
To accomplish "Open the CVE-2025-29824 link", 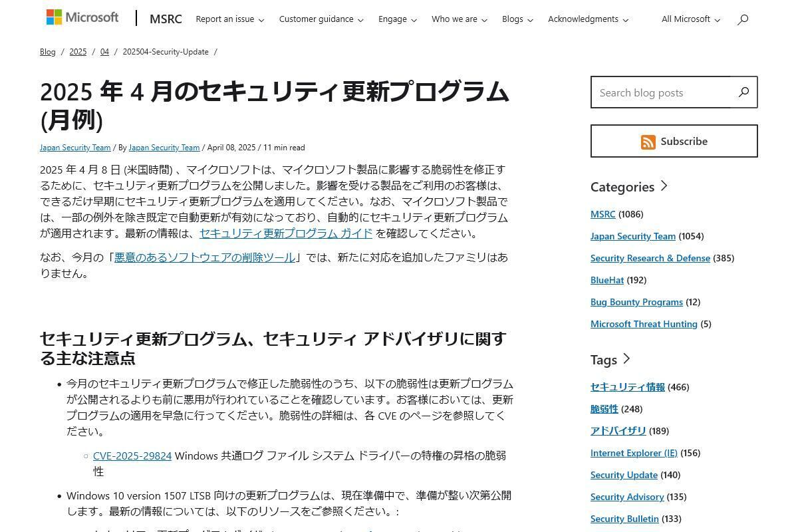I will [132, 456].
